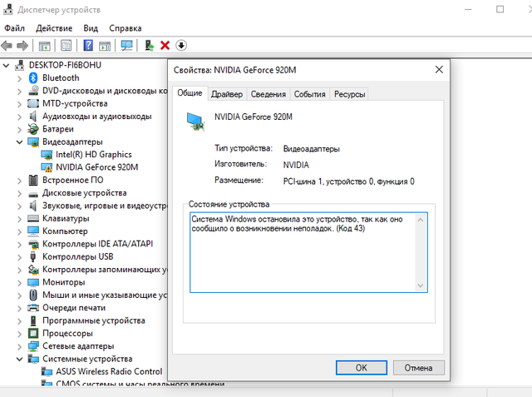
Task: Switch to the События tab
Action: [x=309, y=94]
